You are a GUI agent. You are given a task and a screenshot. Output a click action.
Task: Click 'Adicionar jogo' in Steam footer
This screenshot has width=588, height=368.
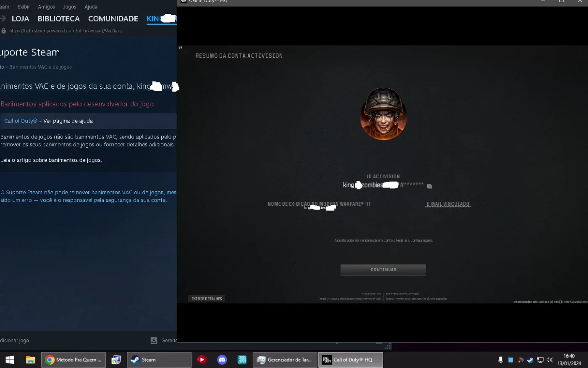[x=14, y=341]
